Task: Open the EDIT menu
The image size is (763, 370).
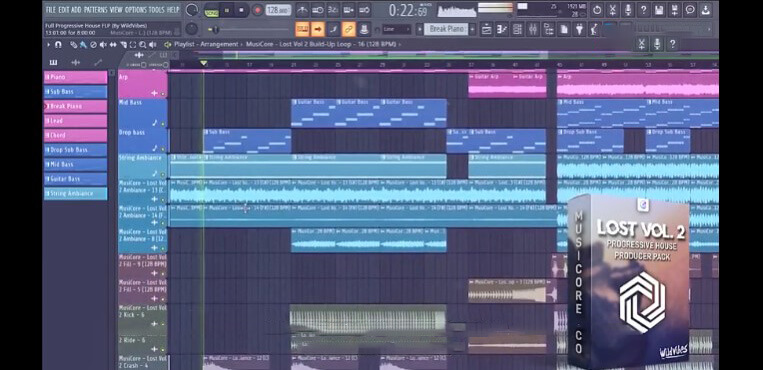Action: pyautogui.click(x=64, y=9)
